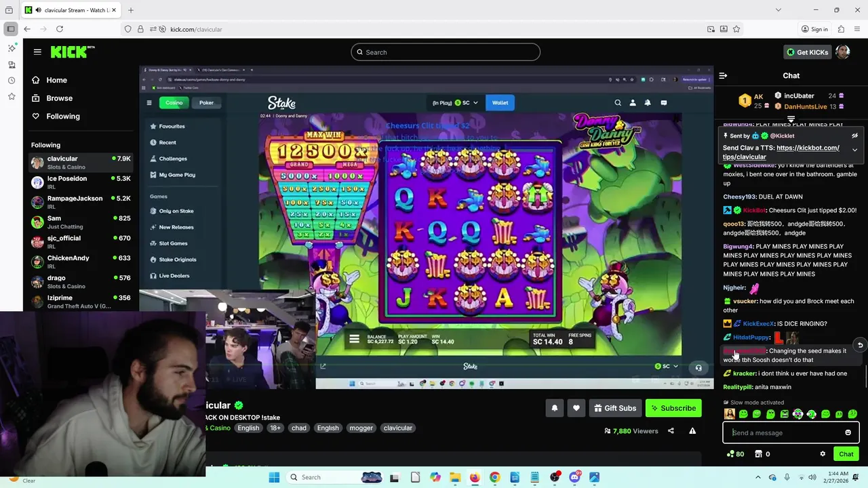Select Casino tab in Stake stream
This screenshot has height=488, width=868.
click(174, 103)
